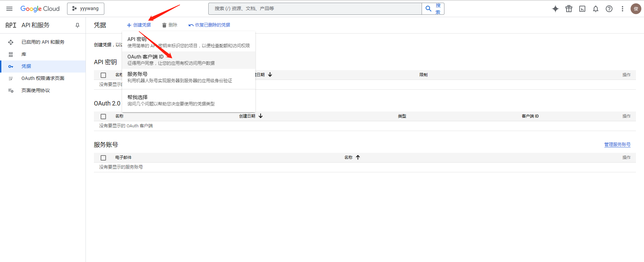Check the service accounts select-all checkbox
The width and height of the screenshot is (644, 262).
tap(103, 158)
